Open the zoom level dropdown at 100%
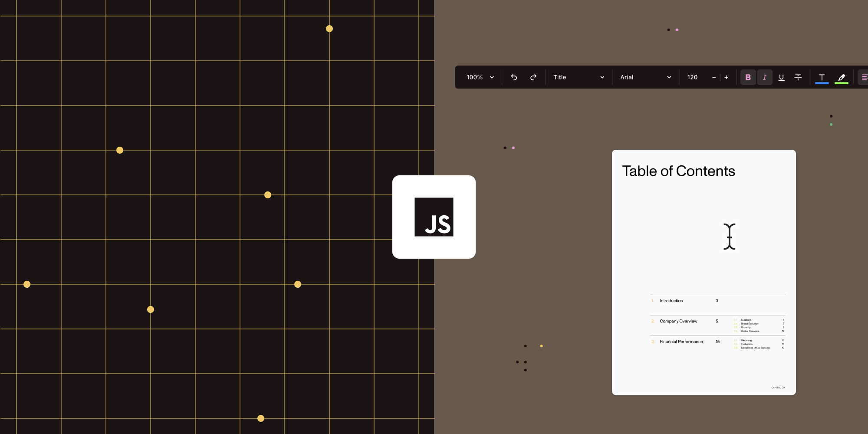 pos(479,77)
